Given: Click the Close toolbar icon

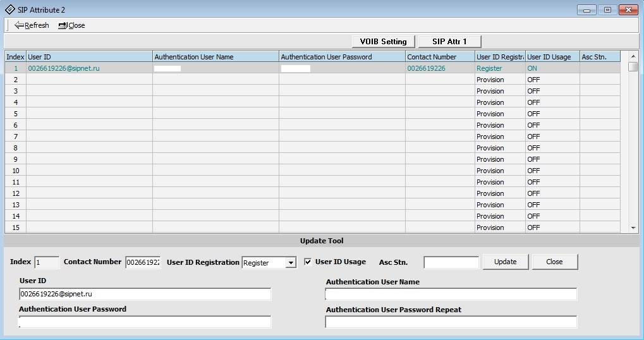Looking at the screenshot, I should (63, 25).
